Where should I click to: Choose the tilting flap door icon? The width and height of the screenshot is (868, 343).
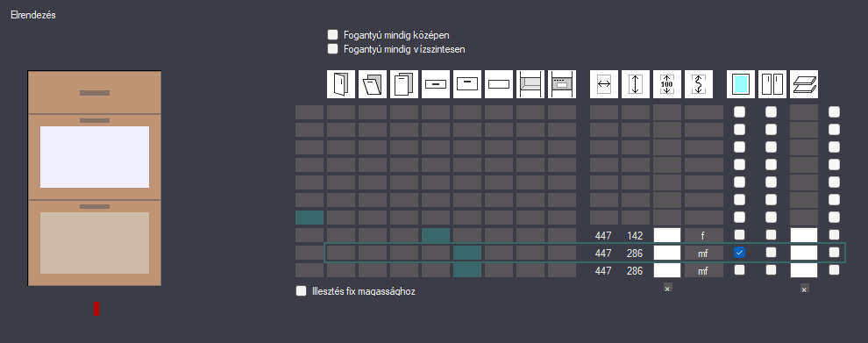(373, 84)
